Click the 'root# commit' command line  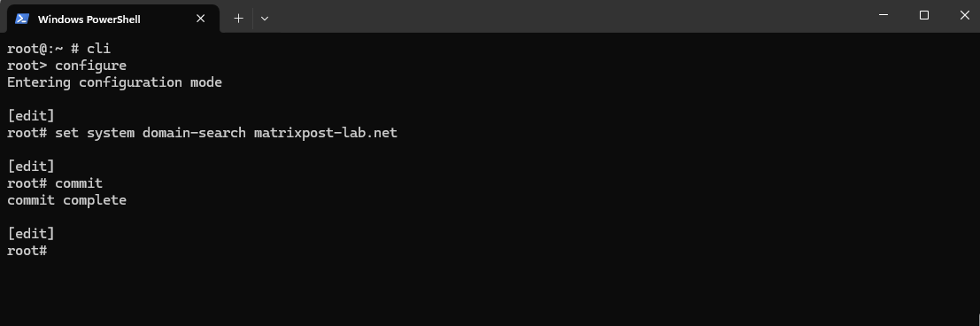point(55,183)
